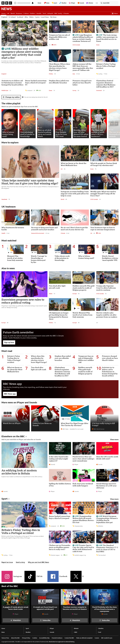Image resolution: width=120 pixels, height=644 pixels.
Task: Open the account profile avatar
Action: pyautogui.click(x=15, y=3)
